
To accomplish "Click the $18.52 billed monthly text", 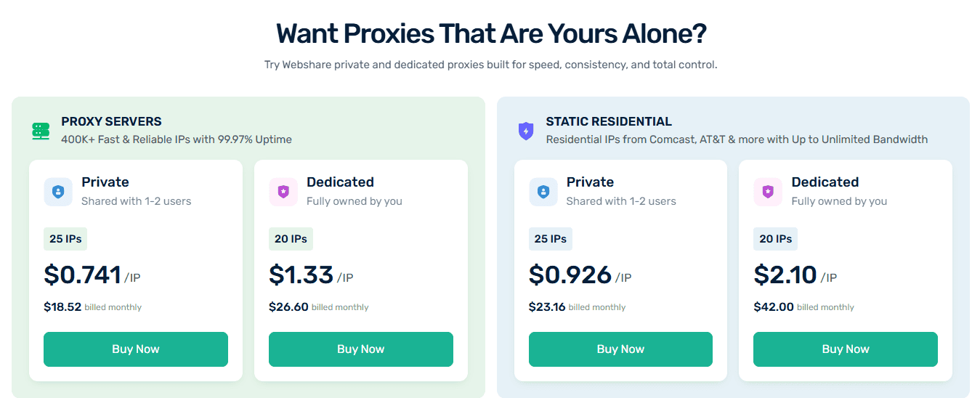I will 92,307.
